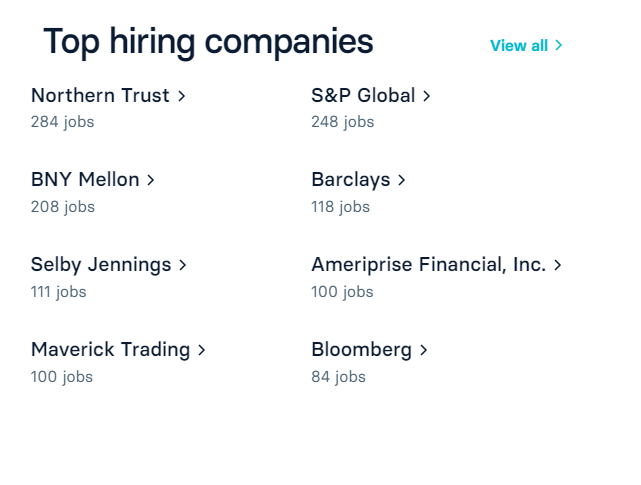
Task: Select the Selby Jennings company name
Action: tap(101, 265)
